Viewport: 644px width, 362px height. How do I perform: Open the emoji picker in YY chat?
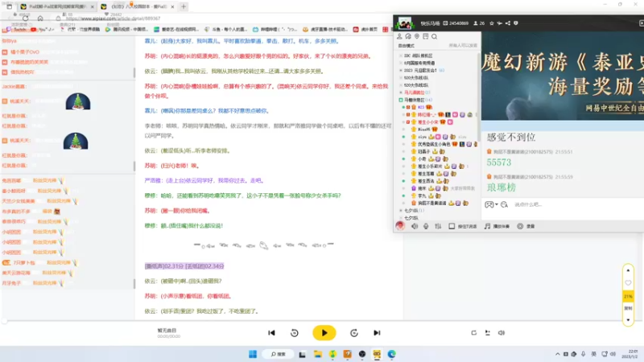489,204
